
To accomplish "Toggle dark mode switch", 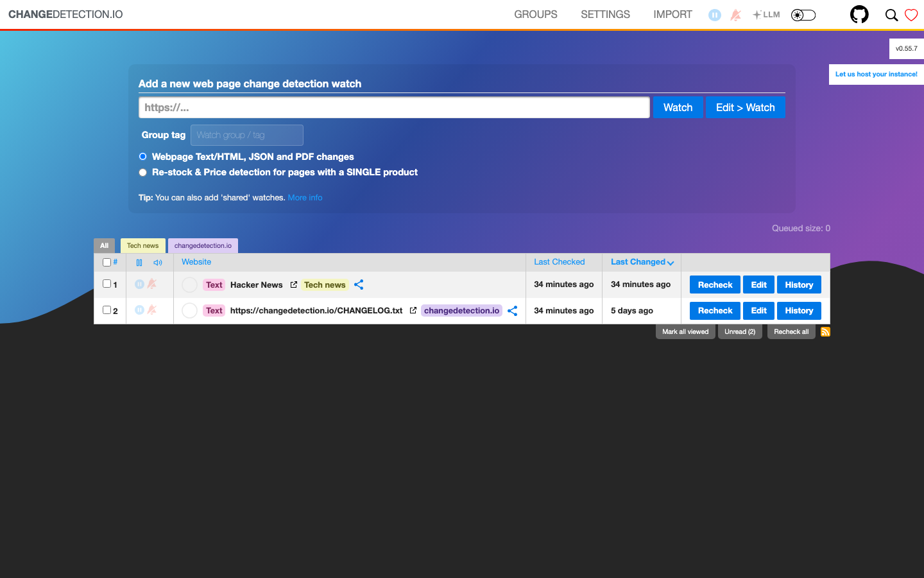I will click(803, 15).
